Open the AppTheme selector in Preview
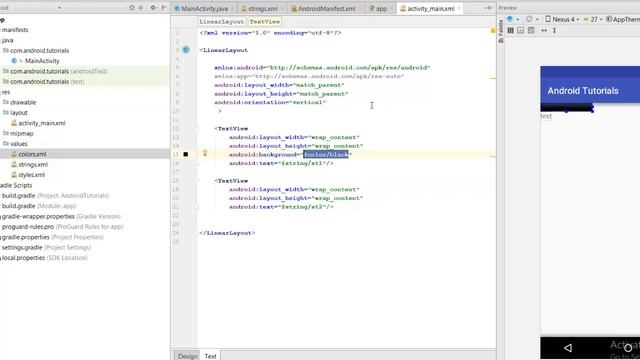 622,19
